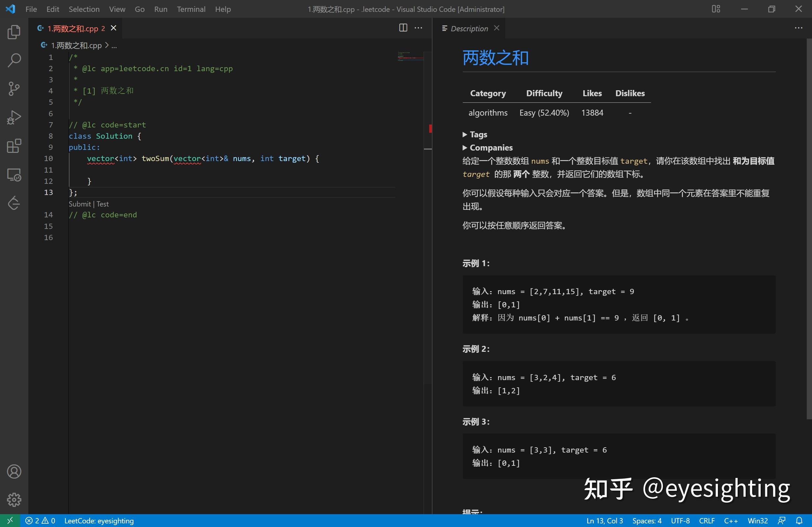Open the Search panel

(14, 60)
